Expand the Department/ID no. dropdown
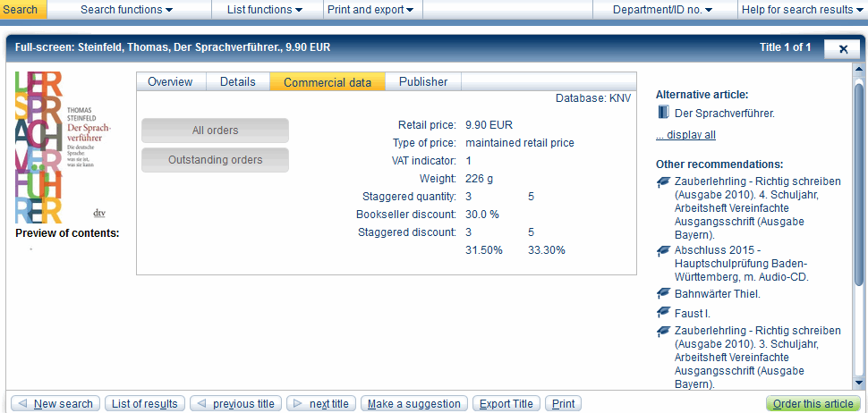The image size is (868, 413). 662,10
